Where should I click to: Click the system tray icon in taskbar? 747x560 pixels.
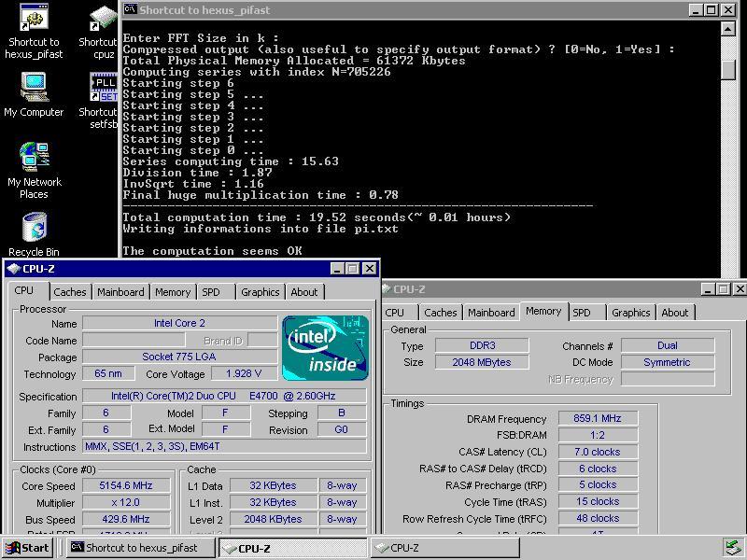coord(733,548)
